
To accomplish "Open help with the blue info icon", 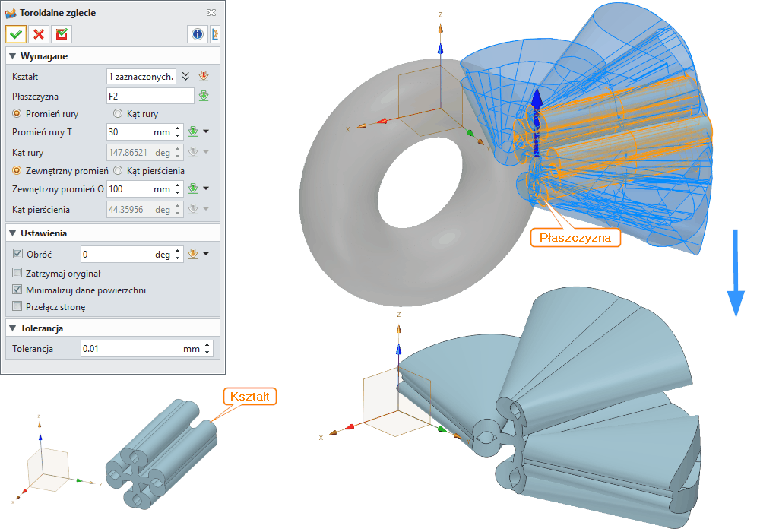I will click(198, 33).
